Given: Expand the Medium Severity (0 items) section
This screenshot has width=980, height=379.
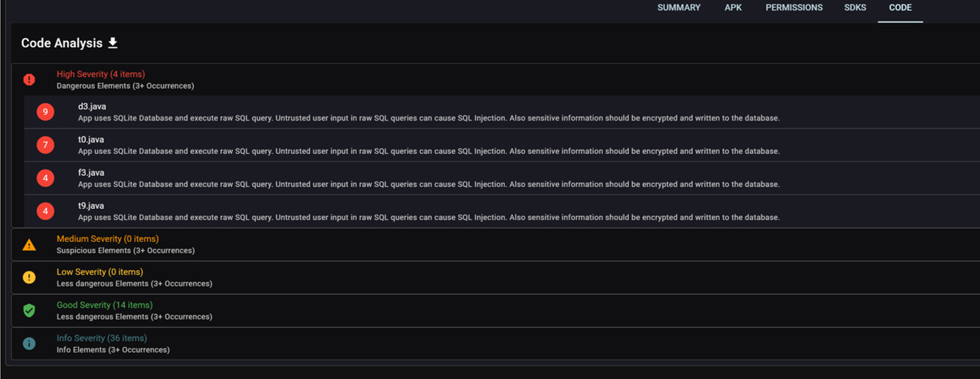Looking at the screenshot, I should [x=496, y=245].
